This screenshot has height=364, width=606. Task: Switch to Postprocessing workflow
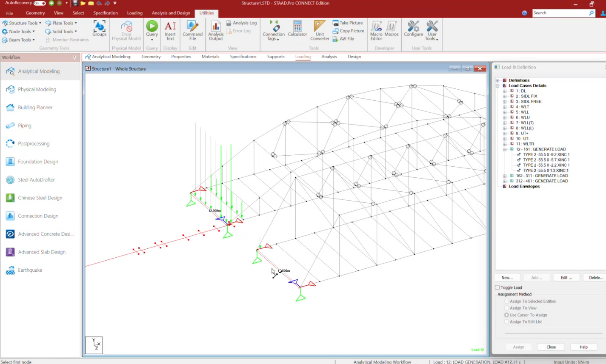[x=40, y=144]
